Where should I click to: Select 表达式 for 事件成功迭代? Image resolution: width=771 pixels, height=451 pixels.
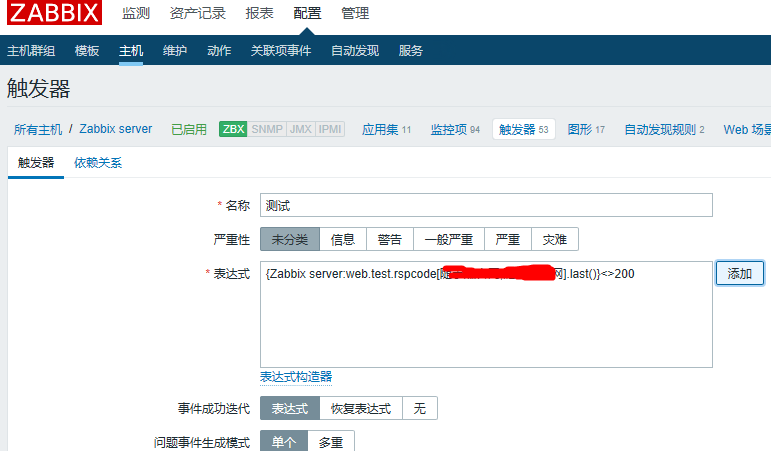290,408
